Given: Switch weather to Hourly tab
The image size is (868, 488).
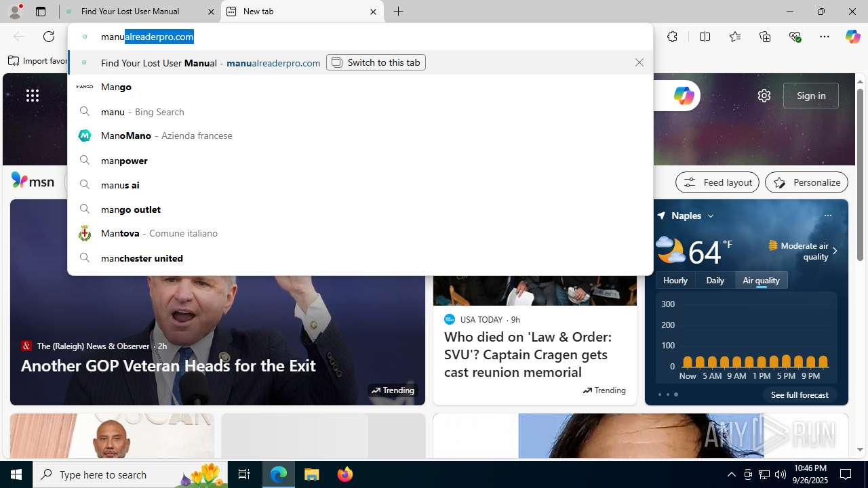Looking at the screenshot, I should click(675, 280).
